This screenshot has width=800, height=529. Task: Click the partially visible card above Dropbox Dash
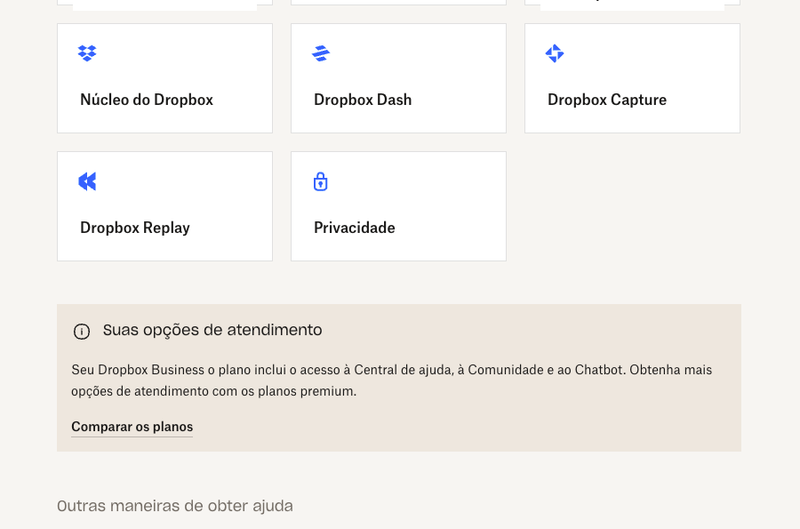point(398,2)
